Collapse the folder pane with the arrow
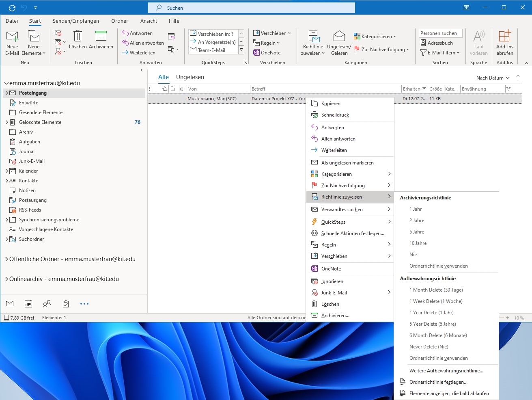The width and height of the screenshot is (532, 400). point(141,70)
